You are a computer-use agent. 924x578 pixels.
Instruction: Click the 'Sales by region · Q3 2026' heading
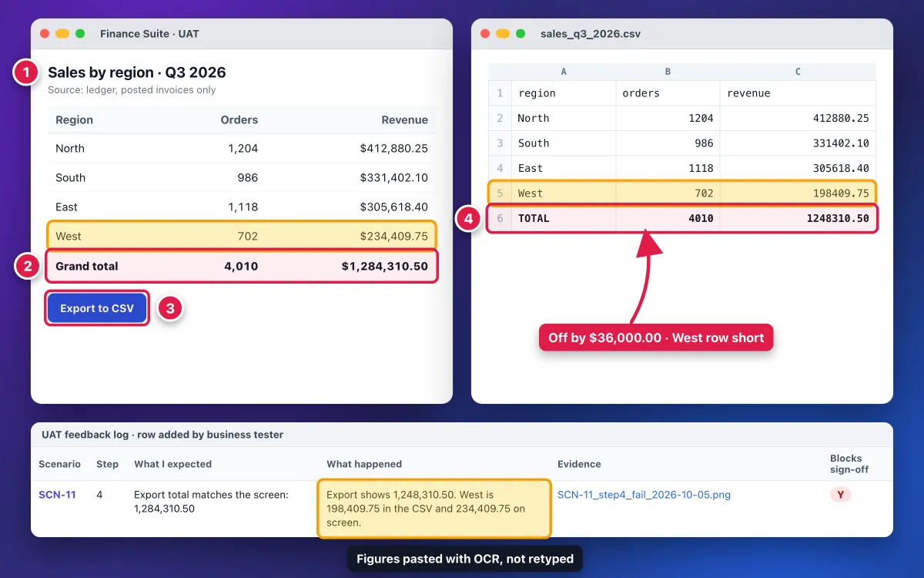(x=137, y=72)
